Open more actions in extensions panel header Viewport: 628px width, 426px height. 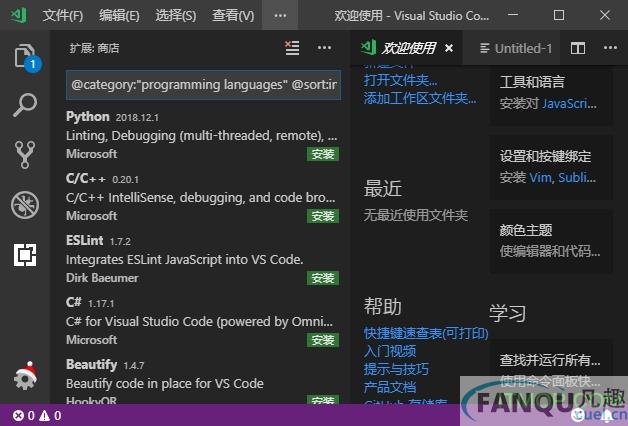[x=324, y=48]
